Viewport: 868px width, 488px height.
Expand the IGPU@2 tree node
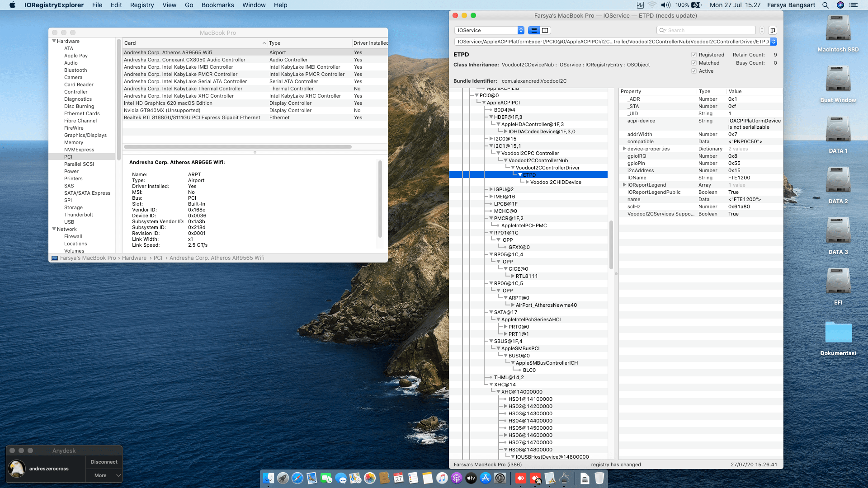tap(491, 189)
